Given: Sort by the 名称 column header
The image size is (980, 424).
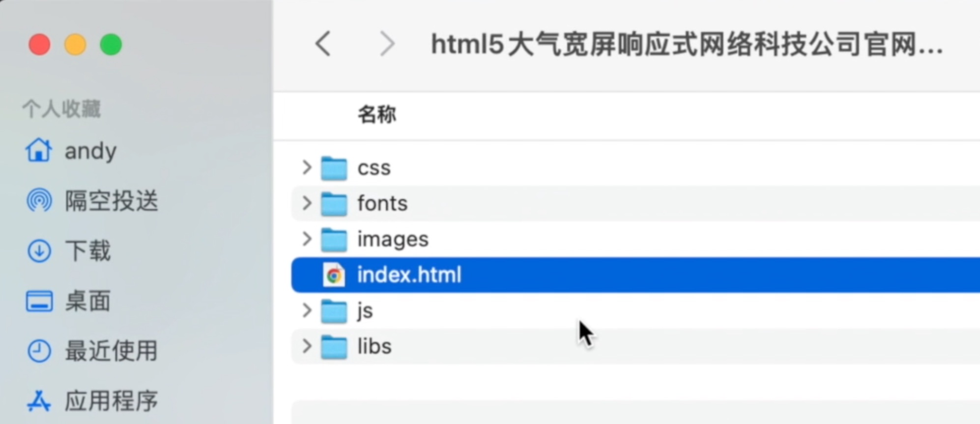Looking at the screenshot, I should click(377, 115).
